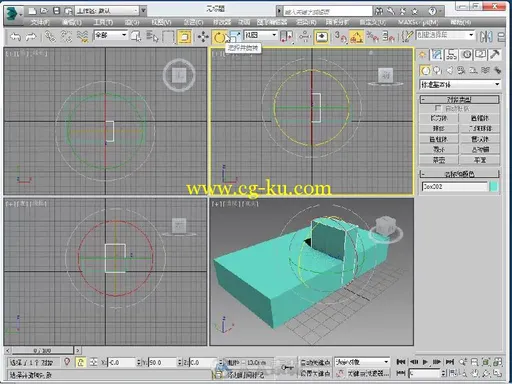Select the Geometry category icon
Image resolution: width=512 pixels, height=384 pixels.
pyautogui.click(x=425, y=70)
